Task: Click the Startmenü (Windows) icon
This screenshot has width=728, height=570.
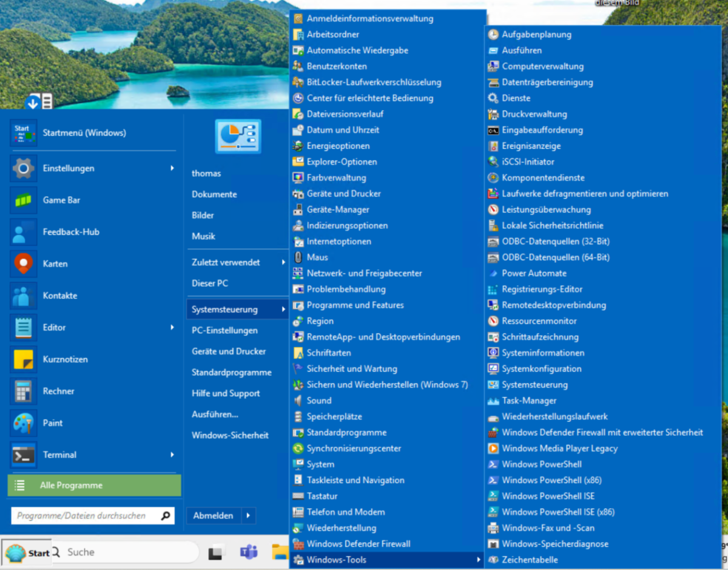Action: pyautogui.click(x=23, y=132)
